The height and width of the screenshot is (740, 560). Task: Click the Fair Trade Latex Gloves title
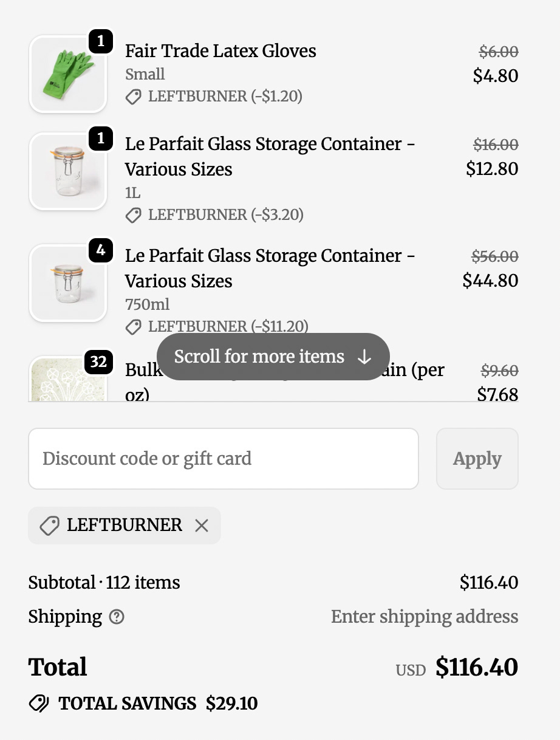point(220,51)
